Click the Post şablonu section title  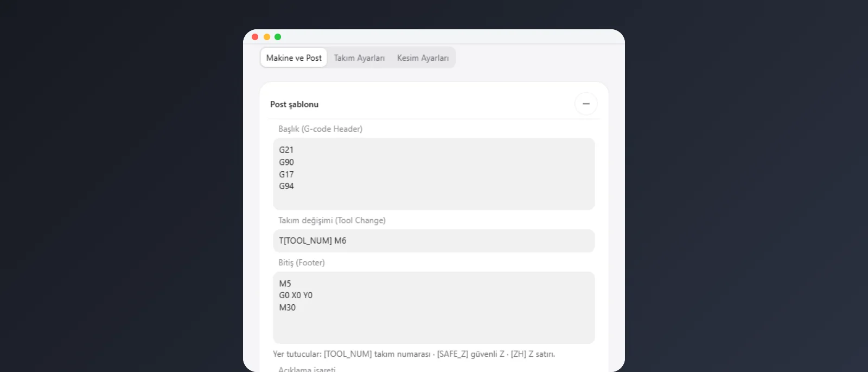(295, 104)
